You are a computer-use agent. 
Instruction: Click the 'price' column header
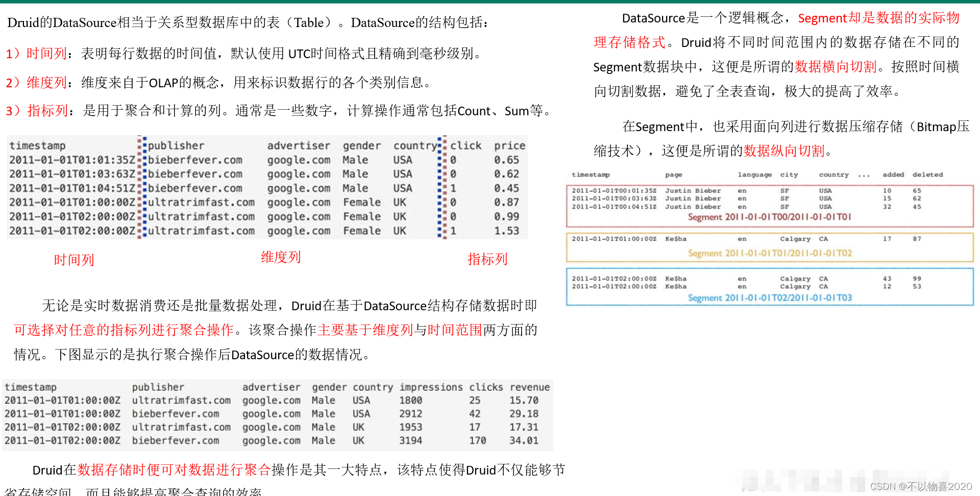click(509, 145)
